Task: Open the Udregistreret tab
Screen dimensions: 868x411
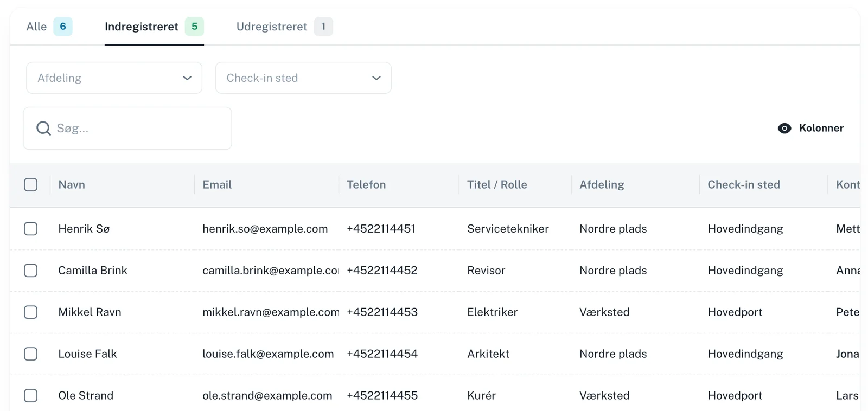Action: [x=284, y=27]
